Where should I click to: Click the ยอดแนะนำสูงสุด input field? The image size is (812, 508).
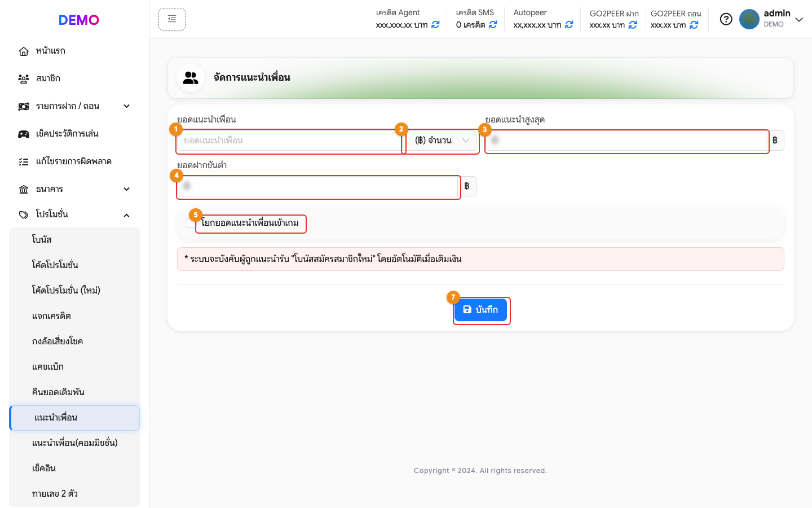click(x=626, y=141)
